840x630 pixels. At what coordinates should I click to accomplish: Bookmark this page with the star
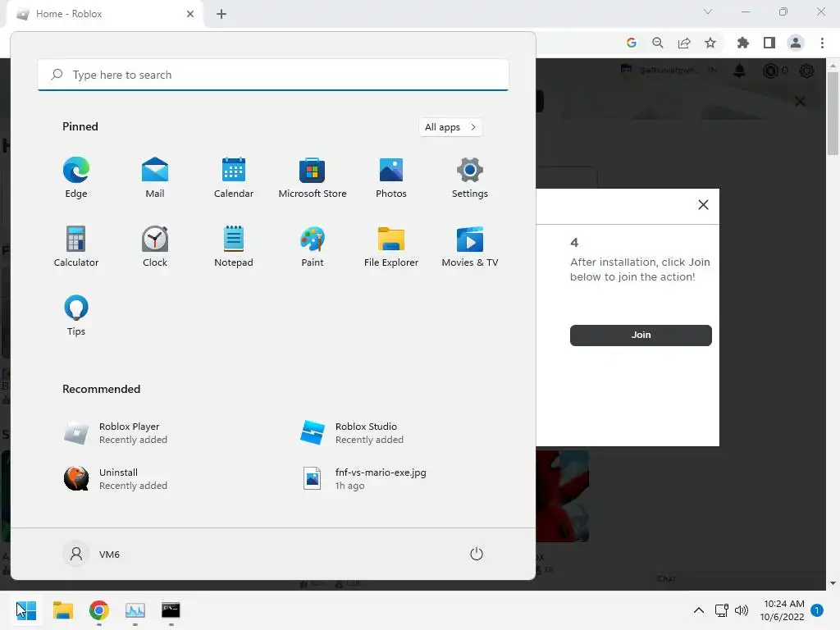(x=710, y=43)
